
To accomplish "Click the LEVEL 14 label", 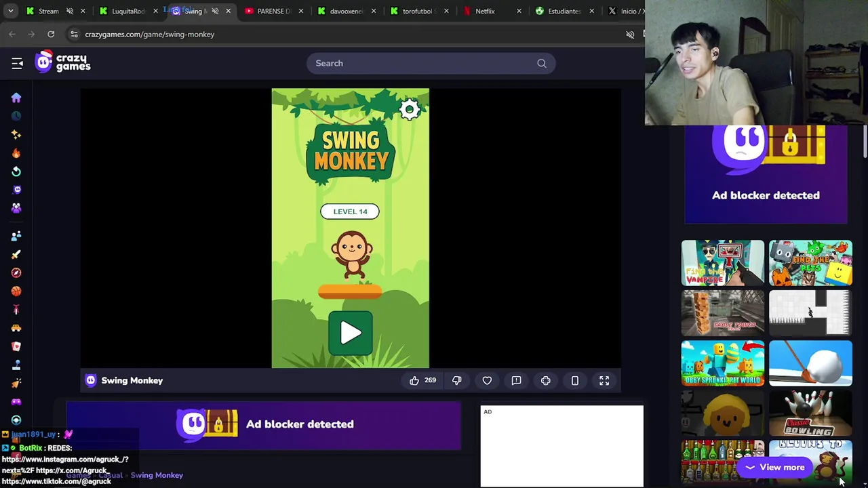I will point(350,211).
